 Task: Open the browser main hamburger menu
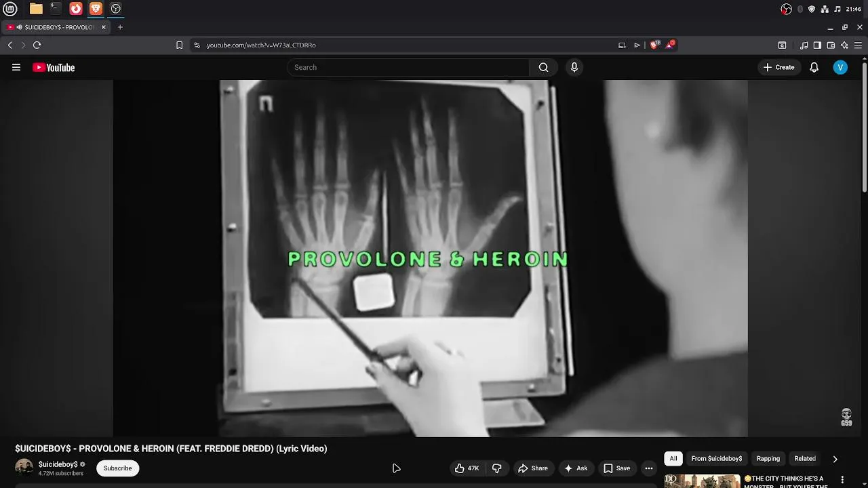pyautogui.click(x=860, y=45)
